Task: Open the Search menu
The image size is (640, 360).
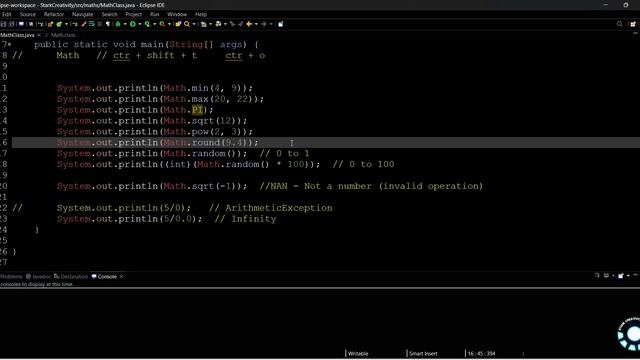Action: pyautogui.click(x=109, y=14)
